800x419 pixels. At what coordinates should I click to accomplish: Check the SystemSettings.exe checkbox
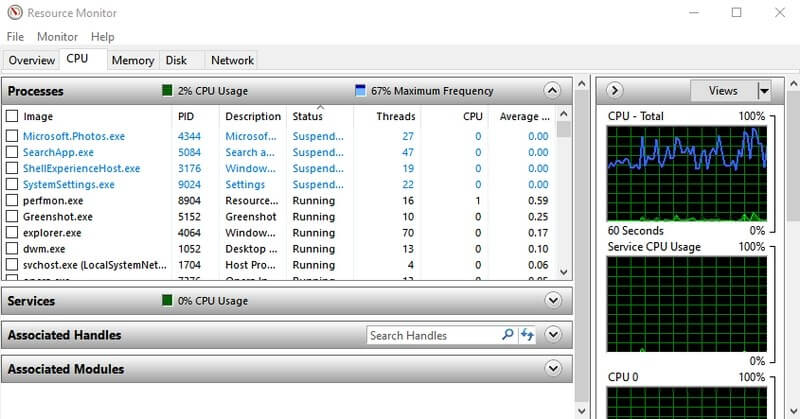(12, 184)
